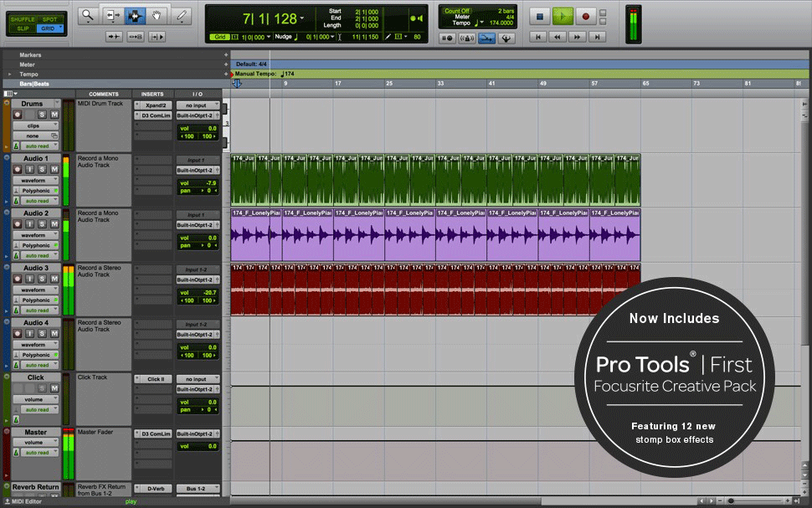Open Drums 'no input' selector
Viewport: 812px width, 508px height.
tap(198, 105)
